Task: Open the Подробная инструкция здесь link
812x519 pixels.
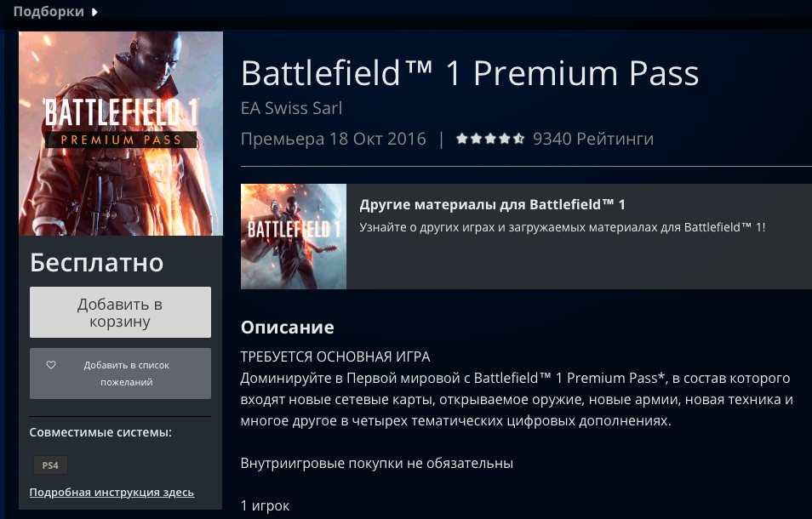Action: tap(112, 492)
